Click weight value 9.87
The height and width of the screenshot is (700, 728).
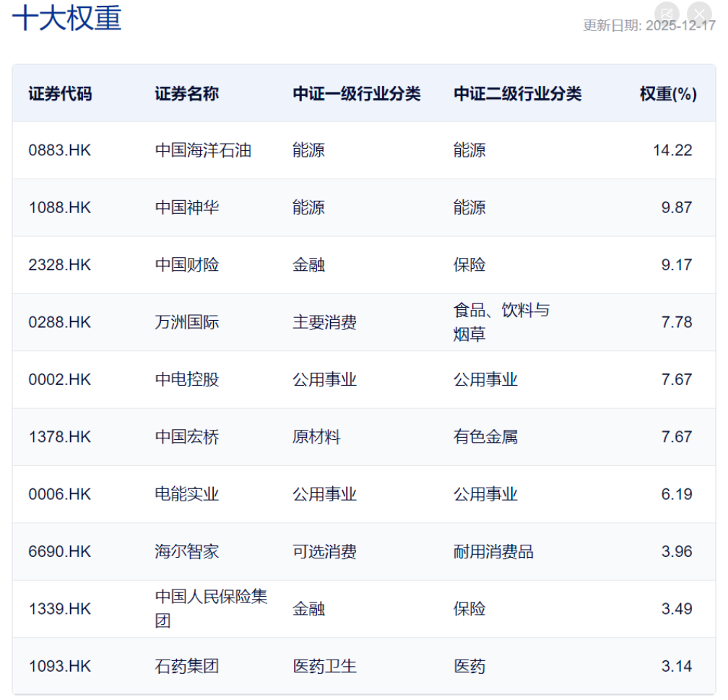[x=677, y=207]
